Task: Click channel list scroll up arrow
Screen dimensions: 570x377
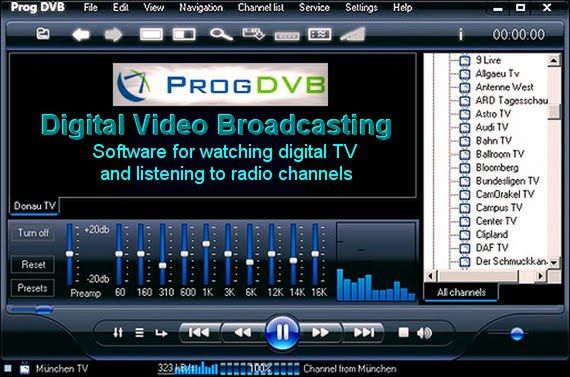Action: point(554,60)
